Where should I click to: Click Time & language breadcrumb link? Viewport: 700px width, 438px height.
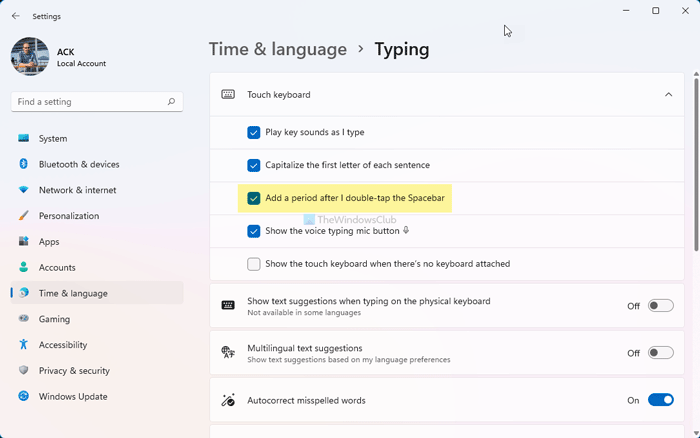(x=277, y=49)
